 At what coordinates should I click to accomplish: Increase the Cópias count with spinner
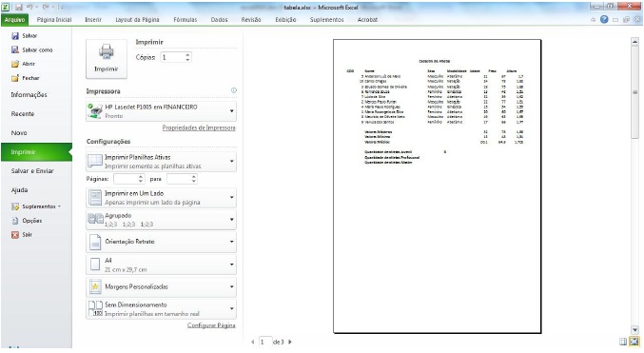tap(187, 54)
